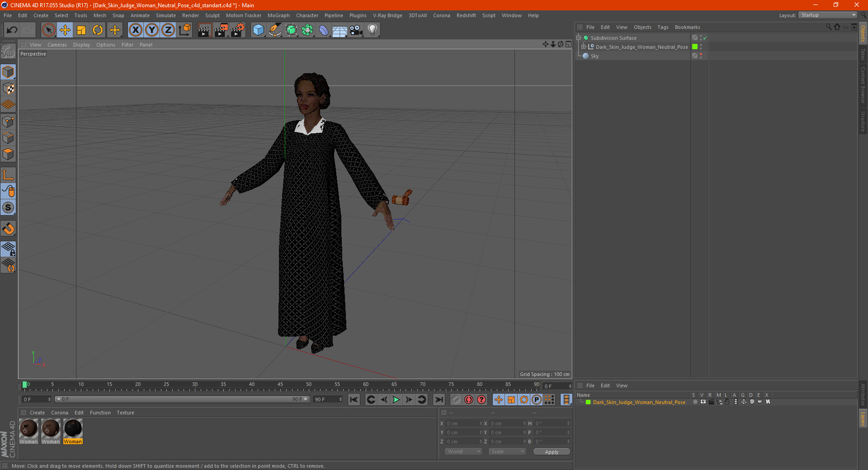Add a light object bulb icon
The width and height of the screenshot is (868, 470).
(373, 30)
